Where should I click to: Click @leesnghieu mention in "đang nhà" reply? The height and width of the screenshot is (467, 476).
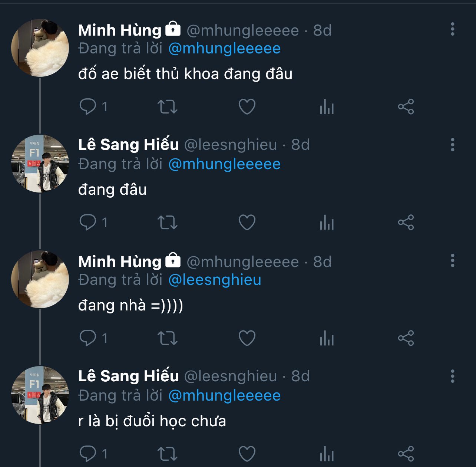215,280
